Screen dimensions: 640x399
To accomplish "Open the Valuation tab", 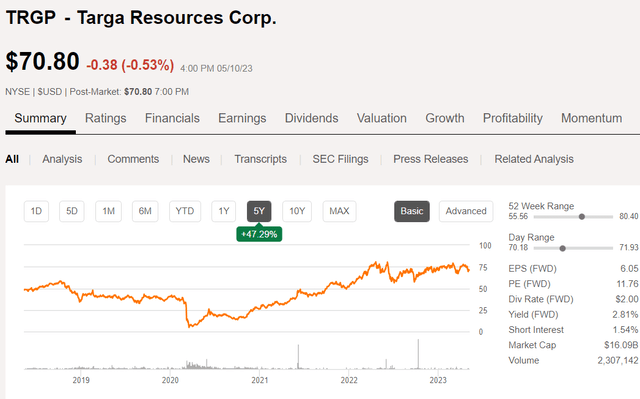I will pos(382,118).
